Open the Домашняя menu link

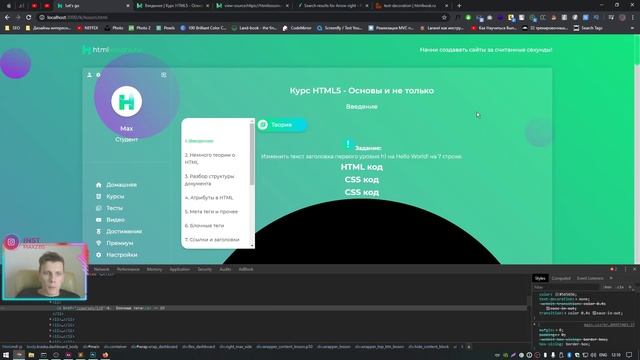pyautogui.click(x=121, y=185)
